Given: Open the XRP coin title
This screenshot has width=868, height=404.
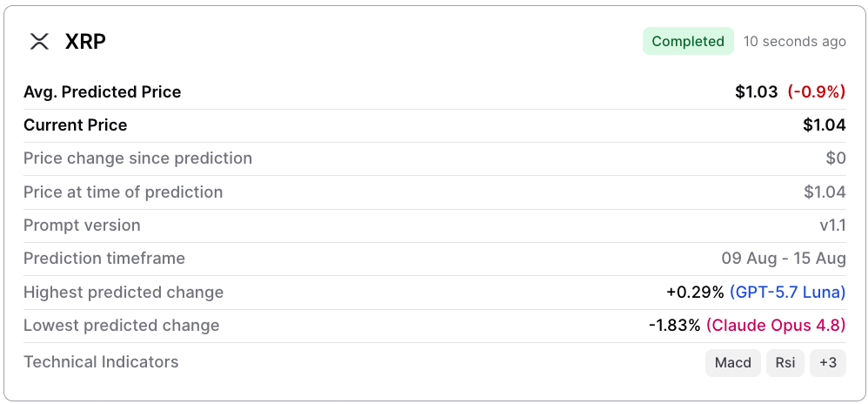Looking at the screenshot, I should pos(85,42).
